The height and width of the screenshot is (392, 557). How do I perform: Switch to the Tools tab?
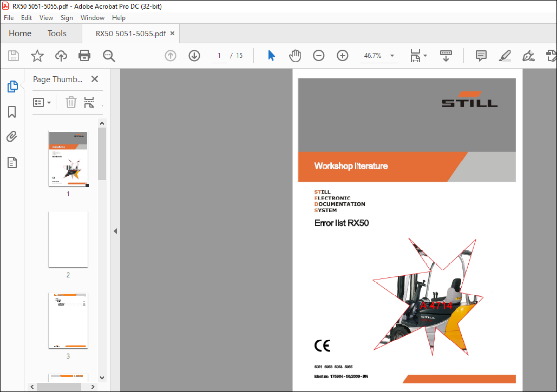[57, 34]
